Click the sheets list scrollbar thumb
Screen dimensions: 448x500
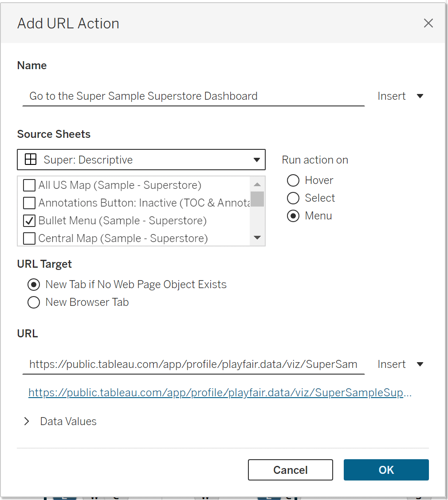pos(257,199)
